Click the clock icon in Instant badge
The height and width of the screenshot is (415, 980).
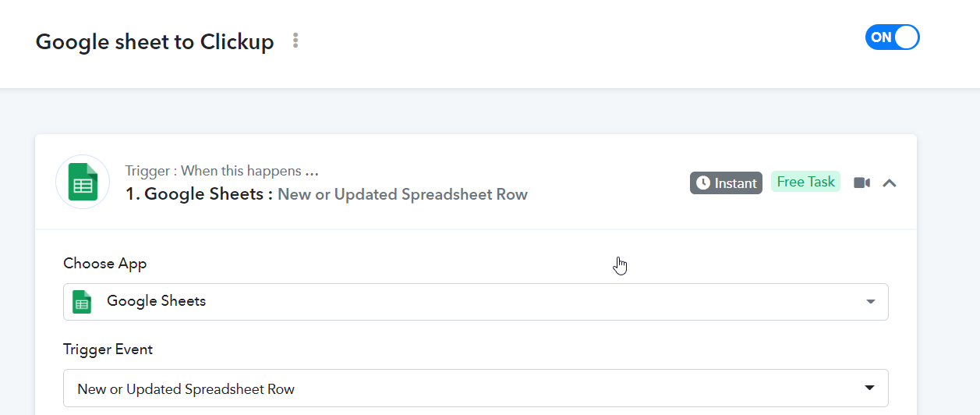pyautogui.click(x=703, y=183)
